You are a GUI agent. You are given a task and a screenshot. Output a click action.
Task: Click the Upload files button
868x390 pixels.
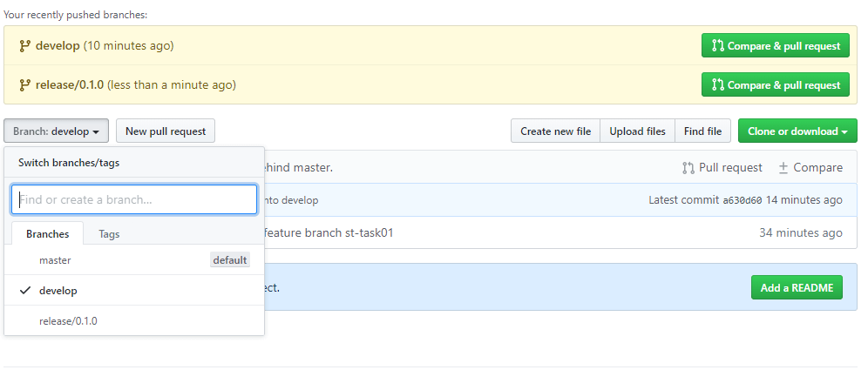[x=637, y=131]
